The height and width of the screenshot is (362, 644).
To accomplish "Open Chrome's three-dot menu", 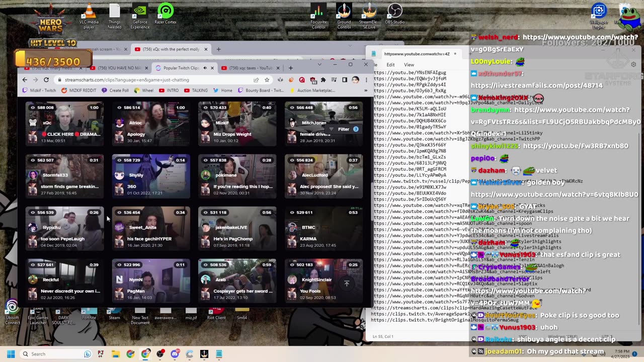I will point(366,79).
